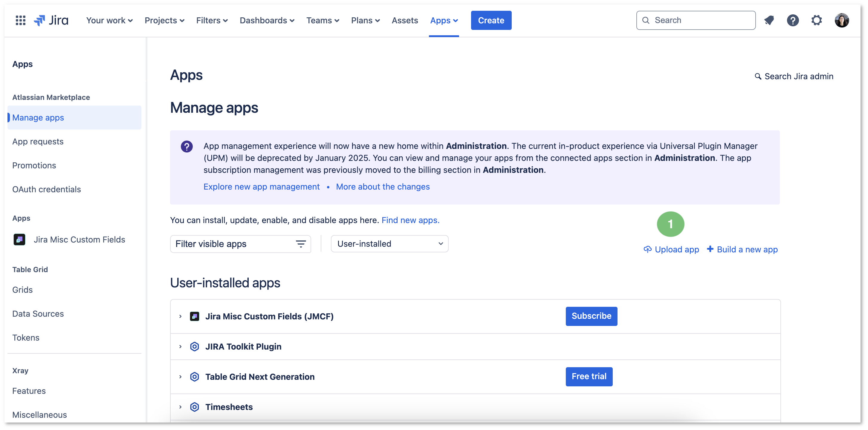Open the Filters menu
This screenshot has width=868, height=430.
click(212, 20)
